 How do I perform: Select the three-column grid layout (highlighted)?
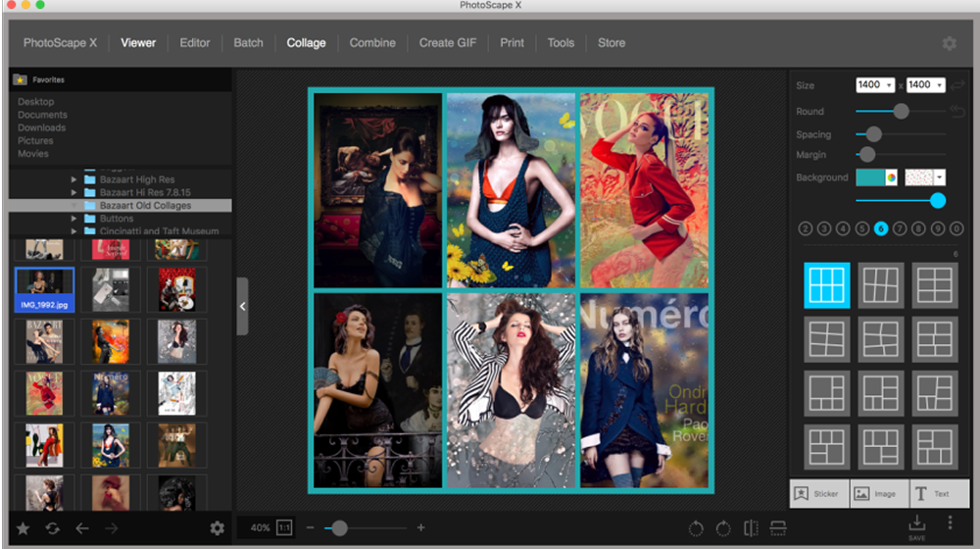pos(827,285)
